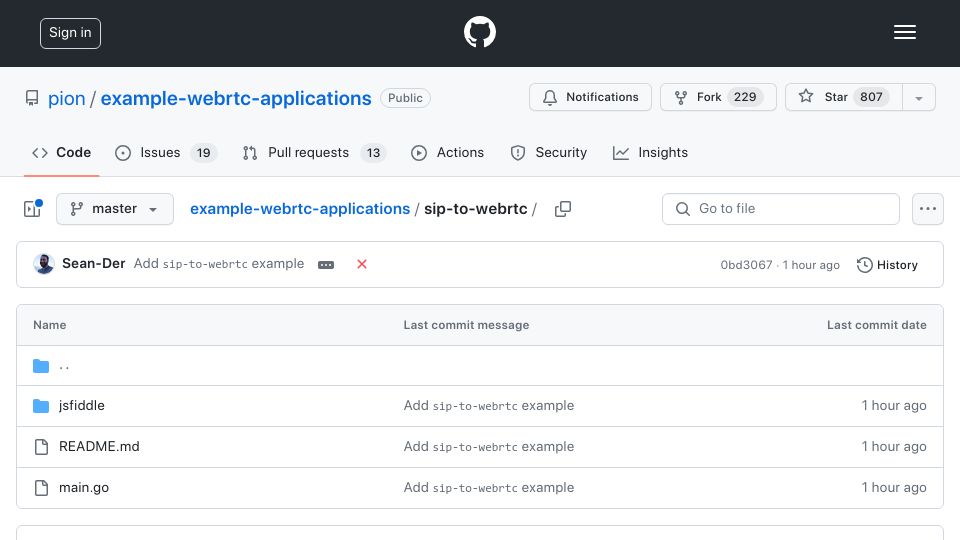This screenshot has height=540, width=960.
Task: Open the master branch selector dropdown
Action: coord(114,209)
